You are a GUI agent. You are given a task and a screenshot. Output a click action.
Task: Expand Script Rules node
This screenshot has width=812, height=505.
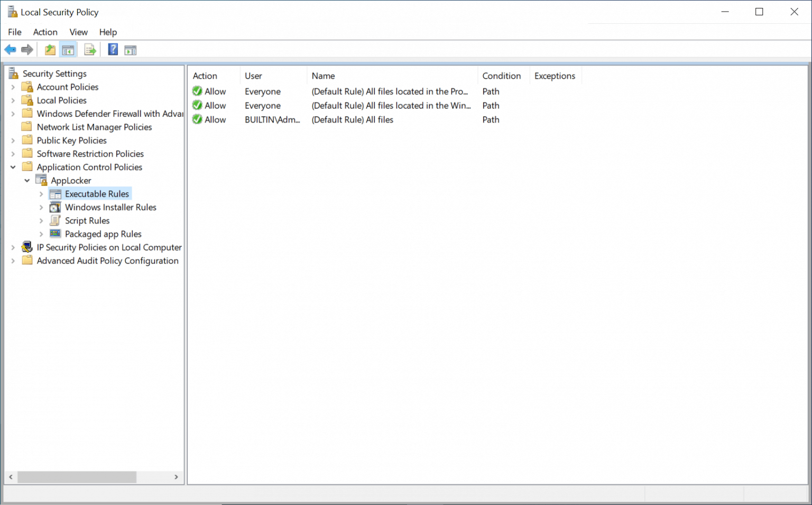pos(41,221)
